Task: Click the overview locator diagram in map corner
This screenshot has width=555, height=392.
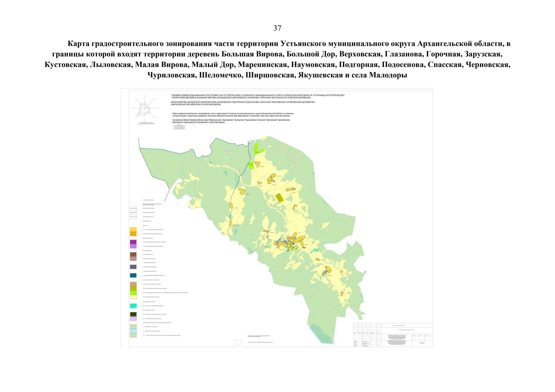Action: click(143, 106)
